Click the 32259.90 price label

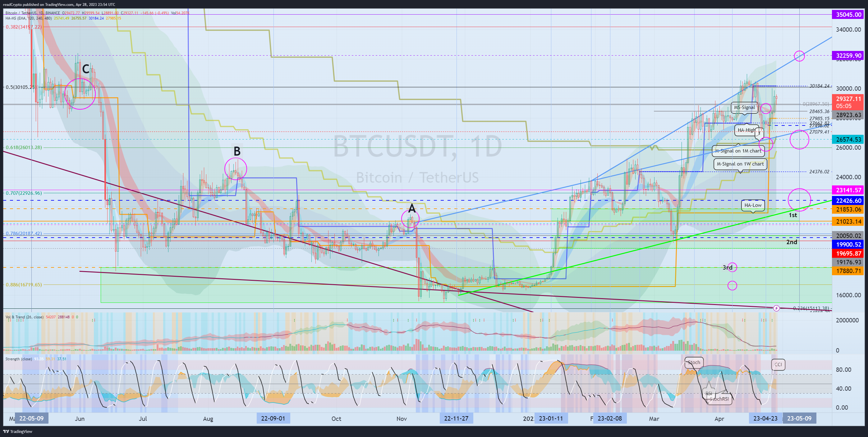[x=848, y=56]
